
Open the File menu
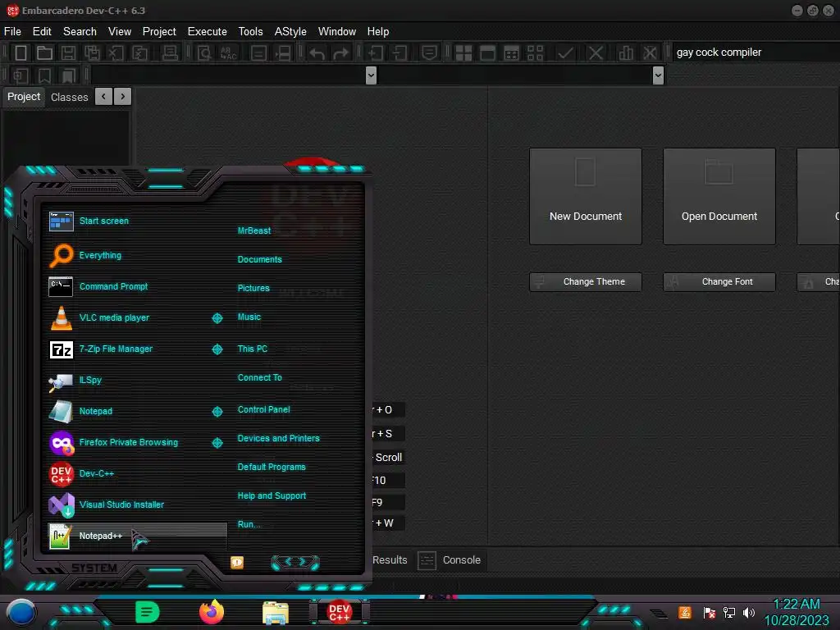click(12, 32)
